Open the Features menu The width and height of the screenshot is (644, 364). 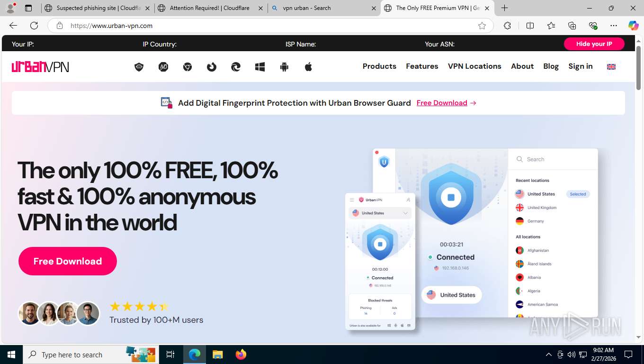coord(422,66)
